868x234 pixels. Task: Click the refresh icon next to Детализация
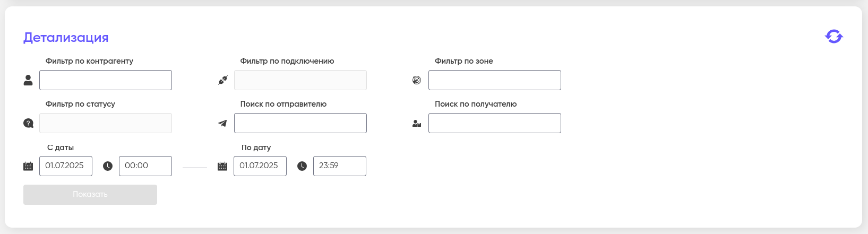833,37
